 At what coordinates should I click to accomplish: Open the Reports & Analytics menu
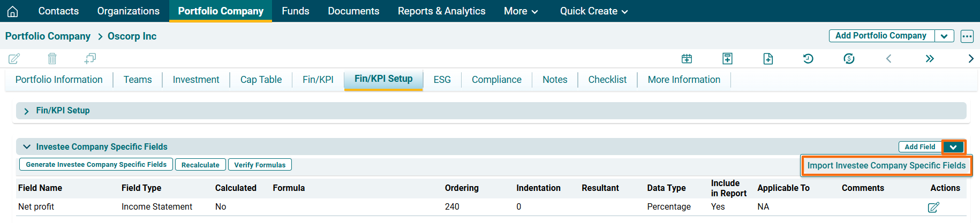tap(441, 11)
